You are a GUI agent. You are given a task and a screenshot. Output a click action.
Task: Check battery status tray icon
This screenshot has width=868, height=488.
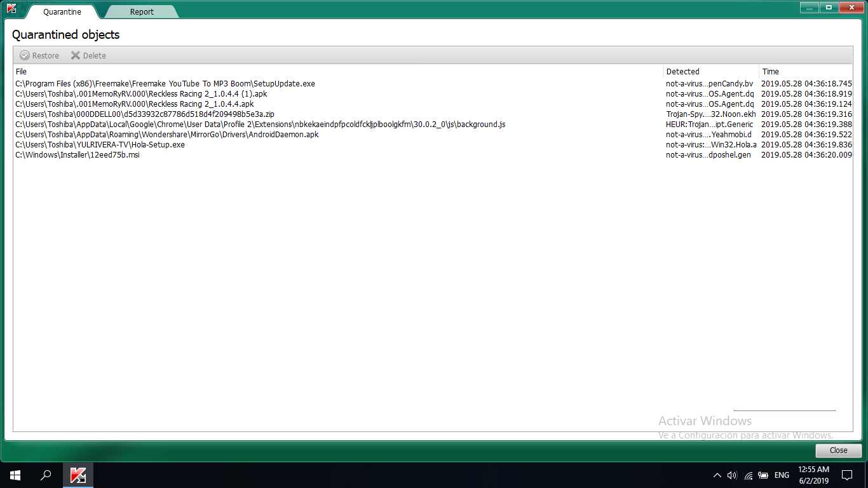point(763,475)
